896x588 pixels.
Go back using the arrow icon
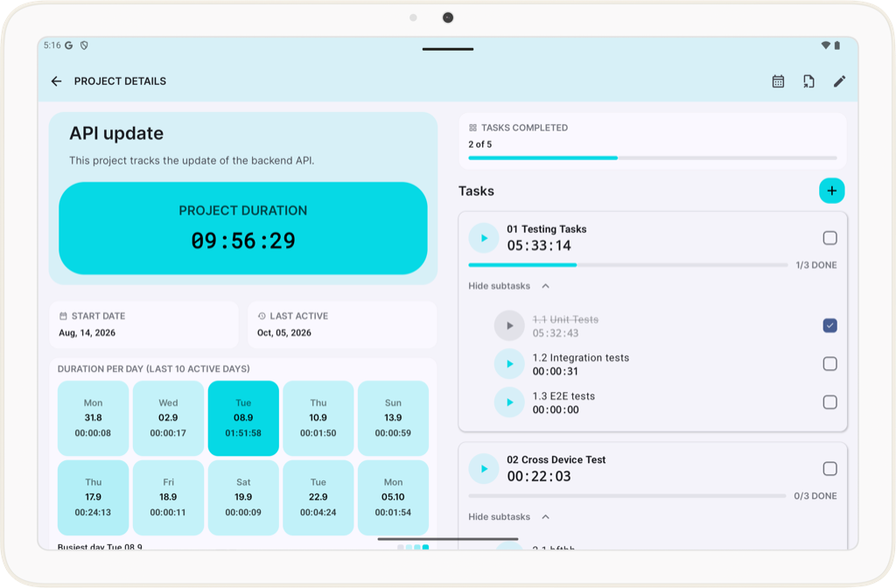pos(56,81)
